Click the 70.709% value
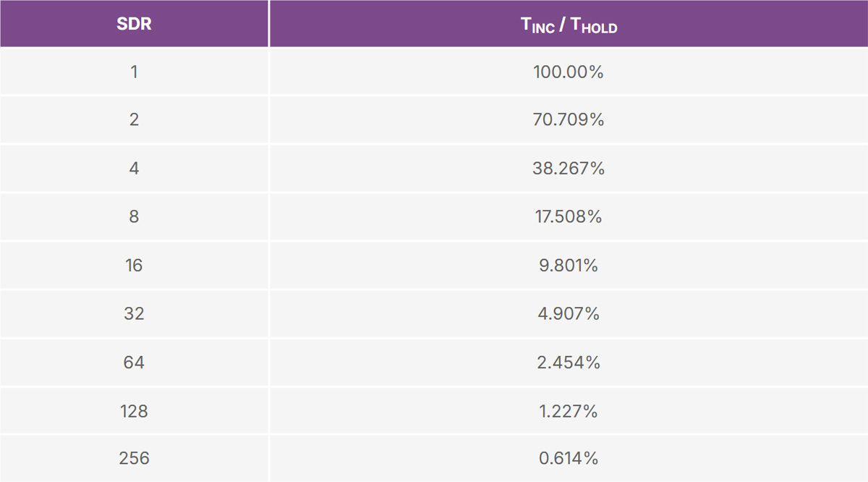The height and width of the screenshot is (482, 868). click(569, 119)
